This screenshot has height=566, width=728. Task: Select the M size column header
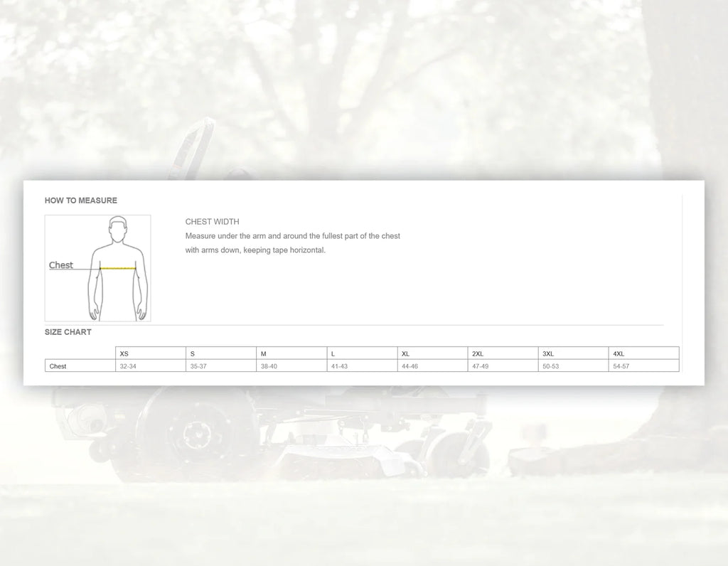(291, 353)
